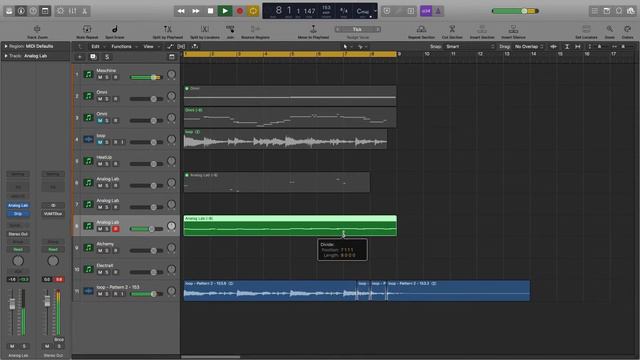Viewport: 640px width, 360px height.
Task: Mute the Alchemy track
Action: (100, 251)
